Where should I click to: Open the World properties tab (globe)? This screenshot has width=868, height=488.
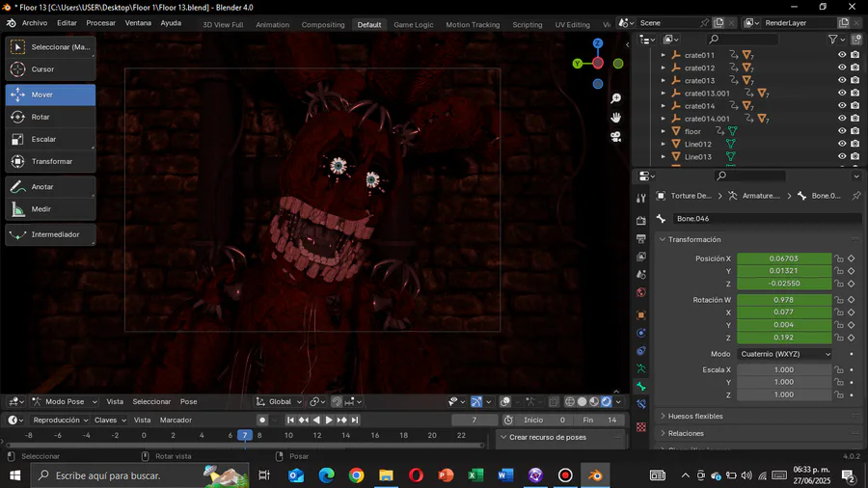641,292
